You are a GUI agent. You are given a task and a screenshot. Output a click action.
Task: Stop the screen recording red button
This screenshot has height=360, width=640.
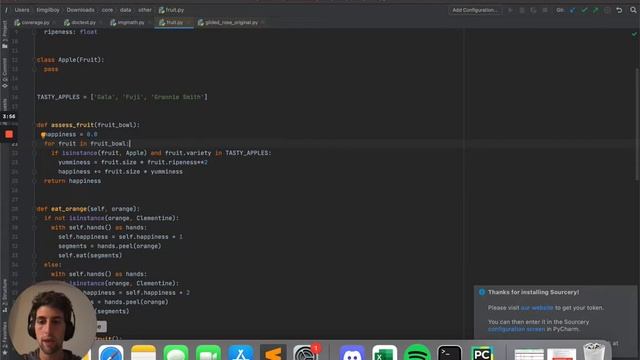click(x=9, y=134)
